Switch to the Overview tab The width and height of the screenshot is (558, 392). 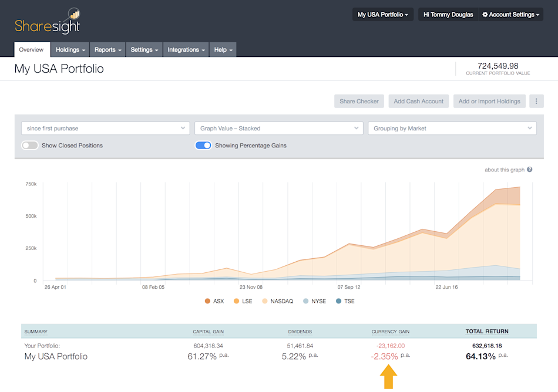click(x=31, y=50)
